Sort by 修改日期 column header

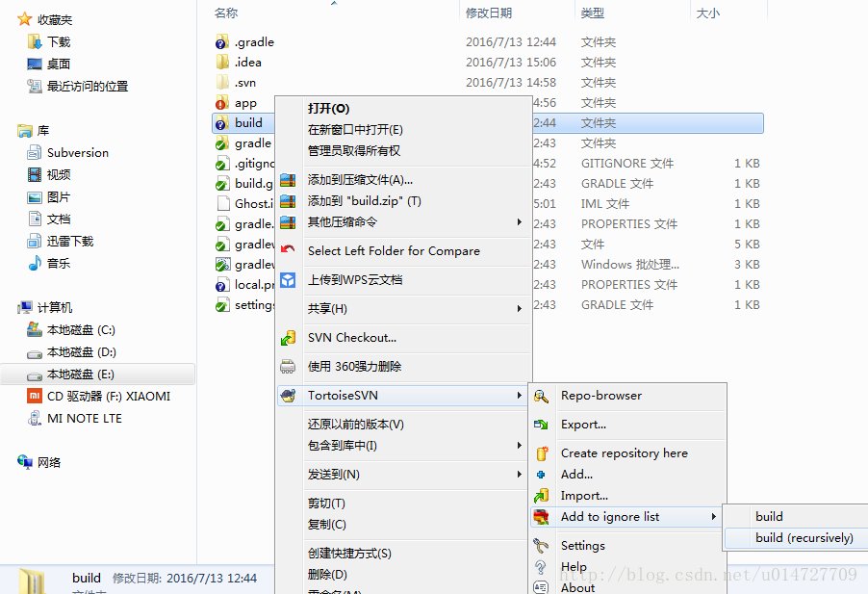[x=489, y=13]
